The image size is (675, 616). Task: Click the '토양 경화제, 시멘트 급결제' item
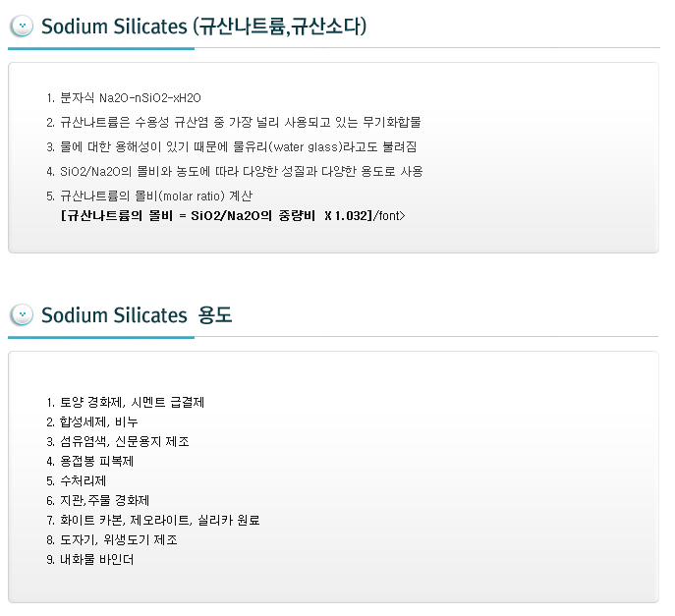click(x=132, y=402)
